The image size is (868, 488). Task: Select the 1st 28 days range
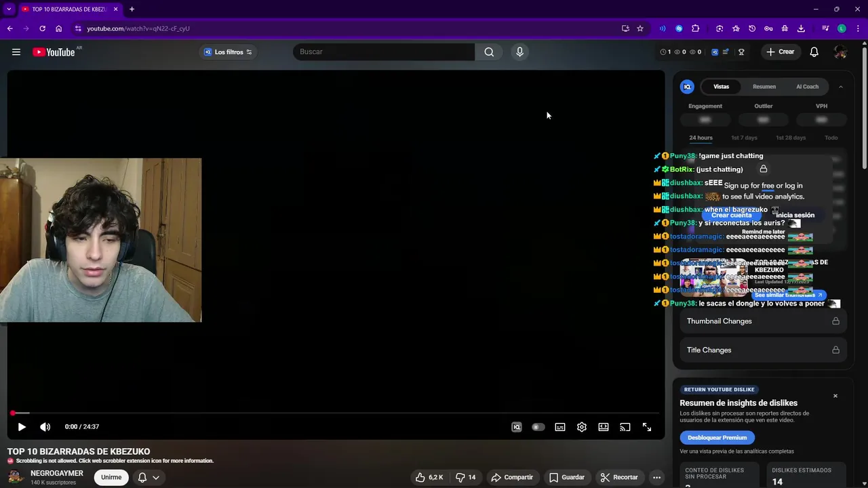[790, 138]
